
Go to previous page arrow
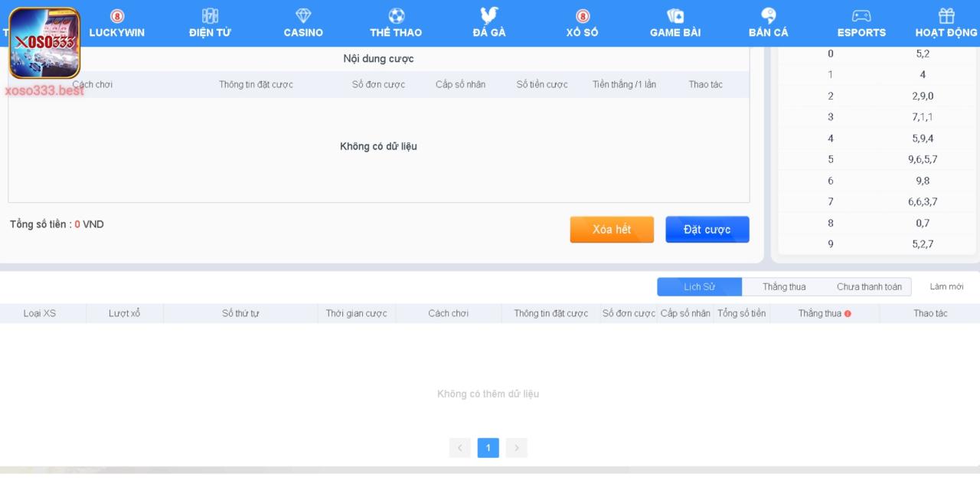tap(460, 448)
